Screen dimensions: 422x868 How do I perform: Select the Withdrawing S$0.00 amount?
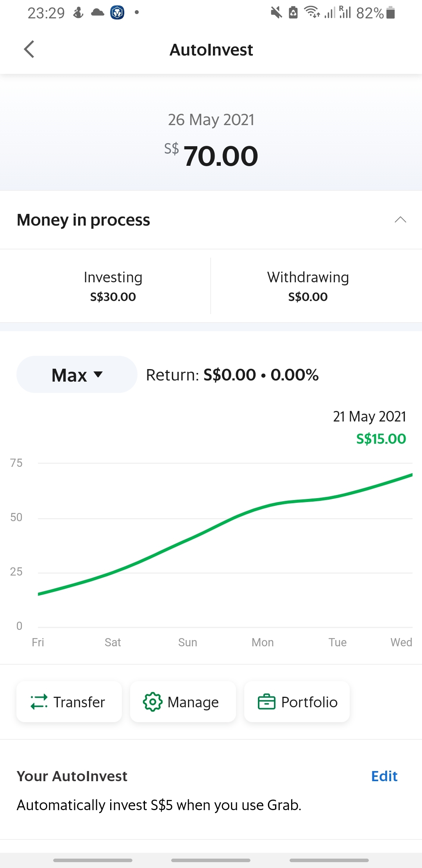pos(308,297)
